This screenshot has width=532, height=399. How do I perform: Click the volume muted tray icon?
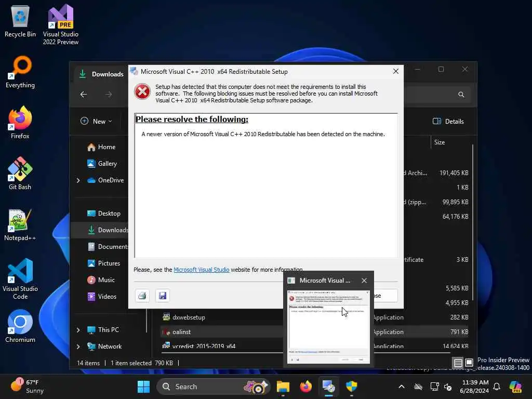pyautogui.click(x=448, y=387)
